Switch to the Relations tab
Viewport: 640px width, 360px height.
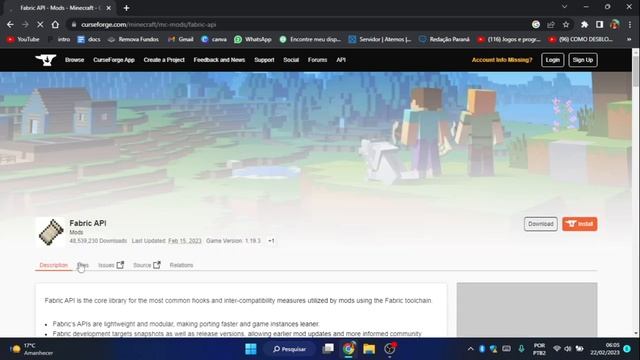[x=181, y=265]
